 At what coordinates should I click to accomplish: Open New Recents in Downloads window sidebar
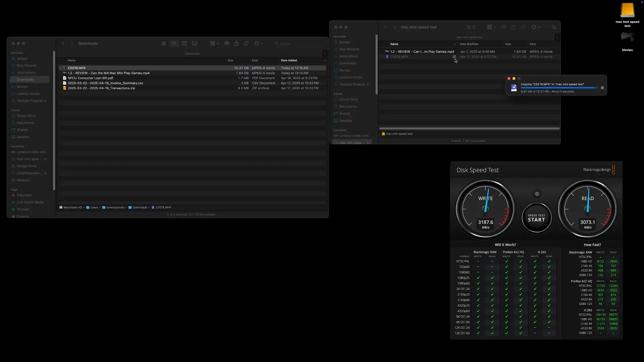point(27,66)
